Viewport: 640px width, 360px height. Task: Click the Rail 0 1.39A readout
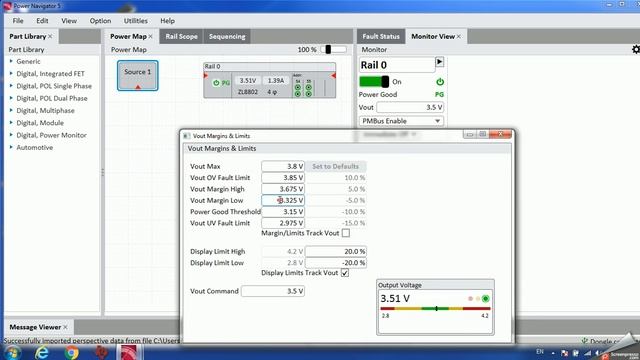276,80
